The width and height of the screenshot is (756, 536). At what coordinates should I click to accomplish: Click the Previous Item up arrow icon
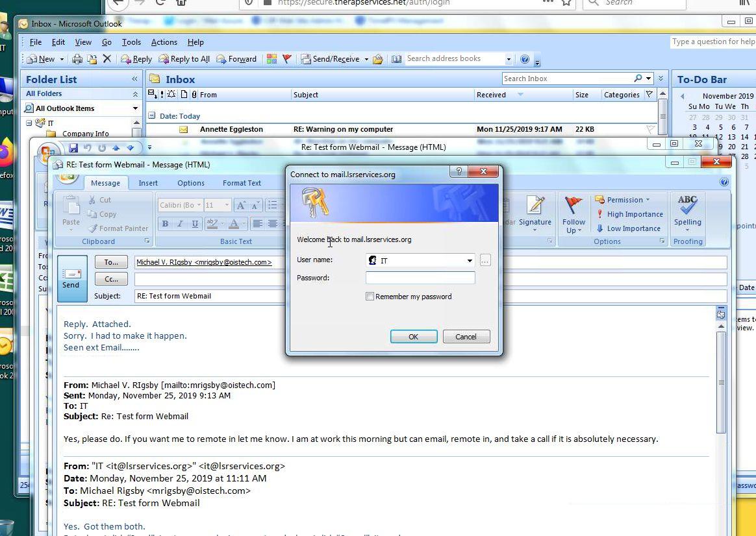116,147
